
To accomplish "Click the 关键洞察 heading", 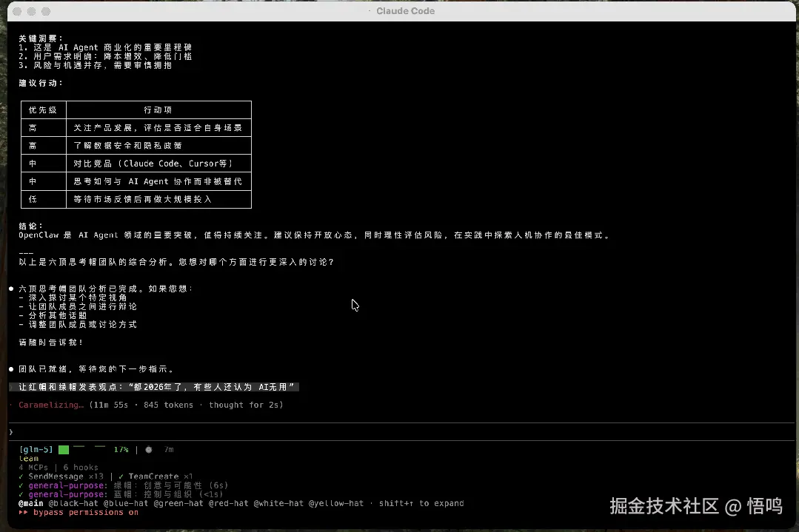I will 41,38.
